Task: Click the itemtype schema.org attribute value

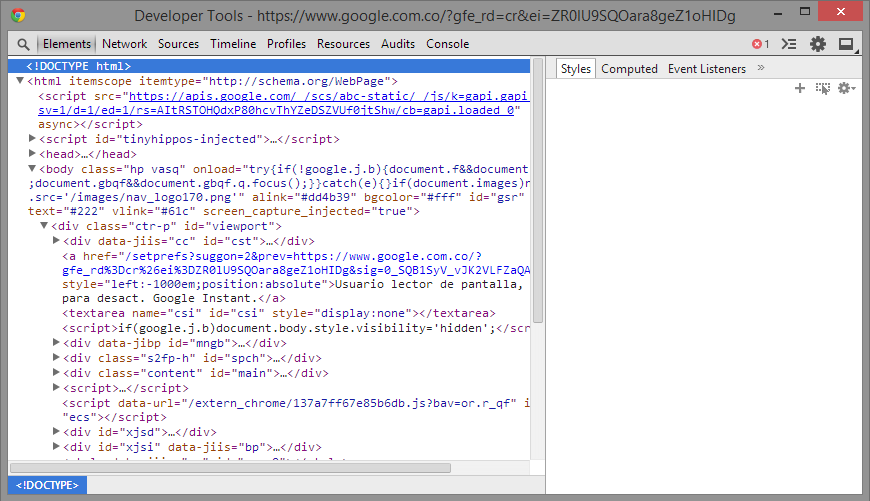Action: point(296,82)
